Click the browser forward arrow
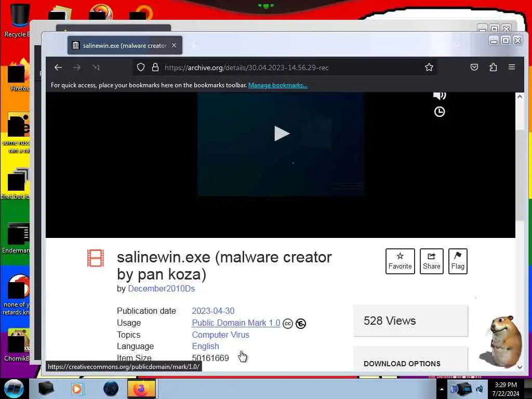Image resolution: width=532 pixels, height=399 pixels. click(77, 68)
